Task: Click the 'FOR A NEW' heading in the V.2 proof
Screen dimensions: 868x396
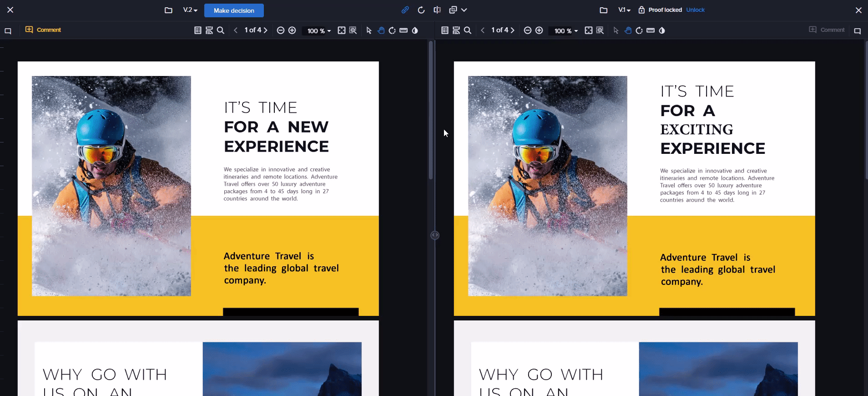Action: [276, 127]
